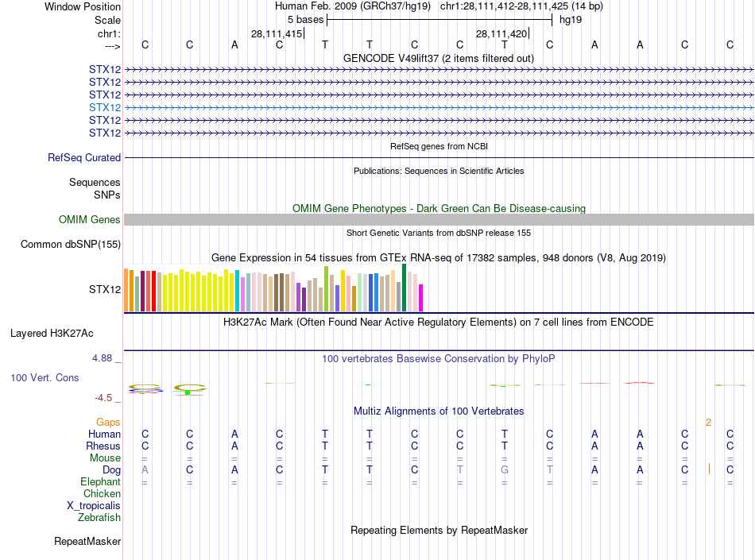The height and width of the screenshot is (560, 755).
Task: Click the first PhyloP conservation logo glyph
Action: click(145, 388)
